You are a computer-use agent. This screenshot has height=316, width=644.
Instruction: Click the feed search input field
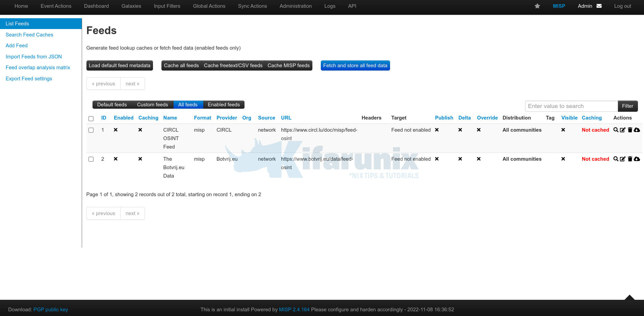571,106
